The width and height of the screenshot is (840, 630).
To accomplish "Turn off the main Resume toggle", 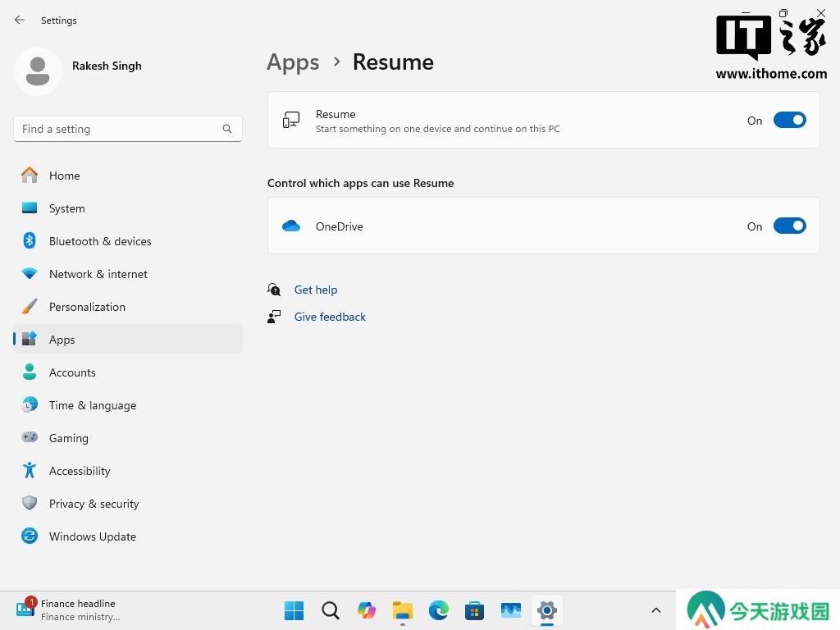I will coord(790,120).
